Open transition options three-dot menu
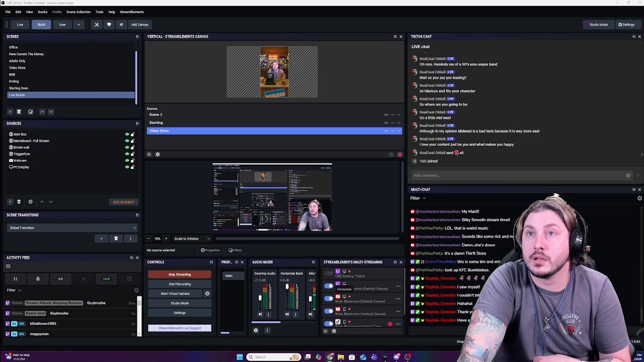This screenshot has height=362, width=644. (130, 238)
